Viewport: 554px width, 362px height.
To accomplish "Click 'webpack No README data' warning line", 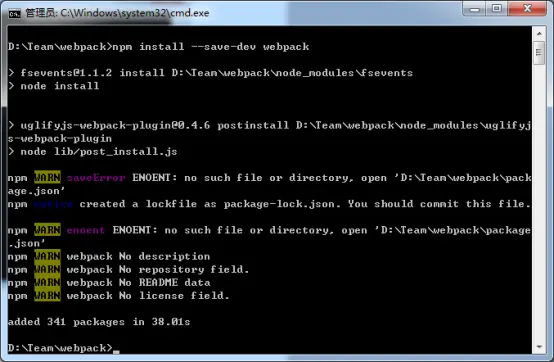I will click(109, 283).
